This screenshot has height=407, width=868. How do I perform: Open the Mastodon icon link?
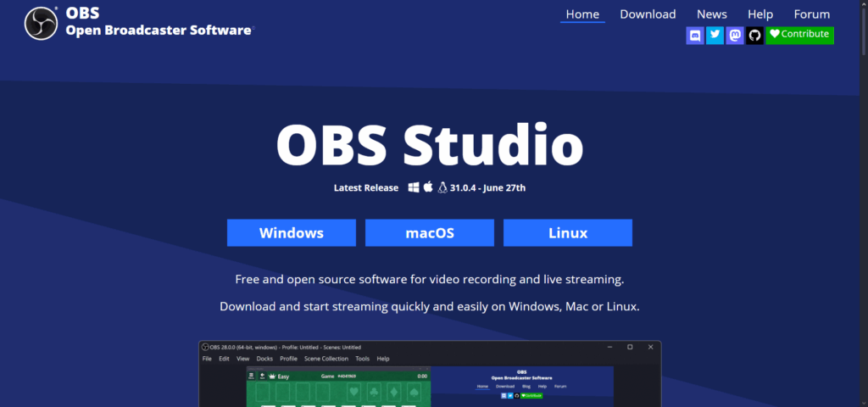[x=735, y=36]
